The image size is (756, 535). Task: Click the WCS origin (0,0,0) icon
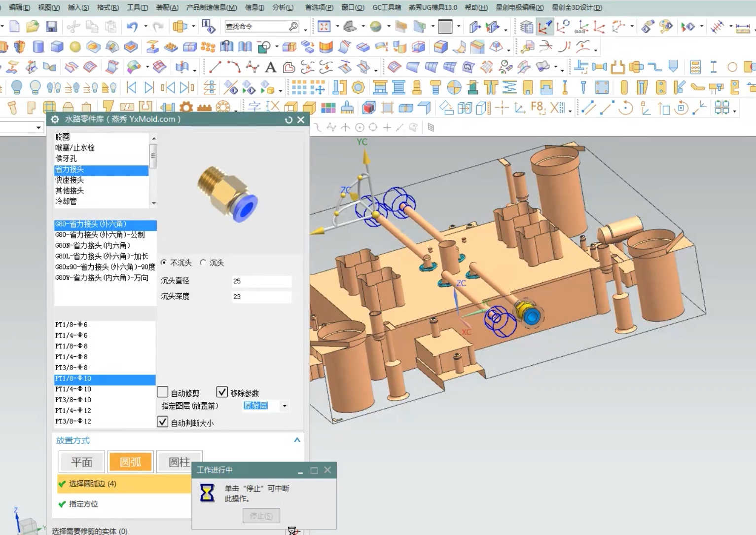pyautogui.click(x=581, y=27)
